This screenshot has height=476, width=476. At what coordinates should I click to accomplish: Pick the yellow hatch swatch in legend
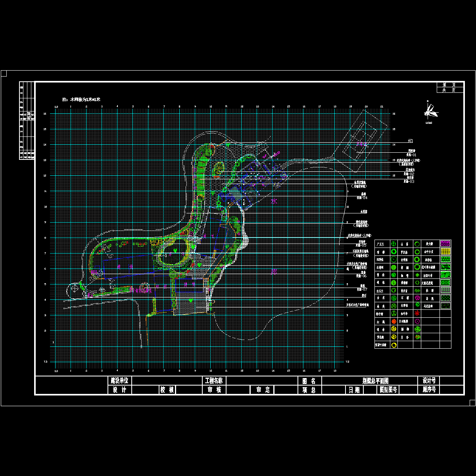[x=446, y=251]
